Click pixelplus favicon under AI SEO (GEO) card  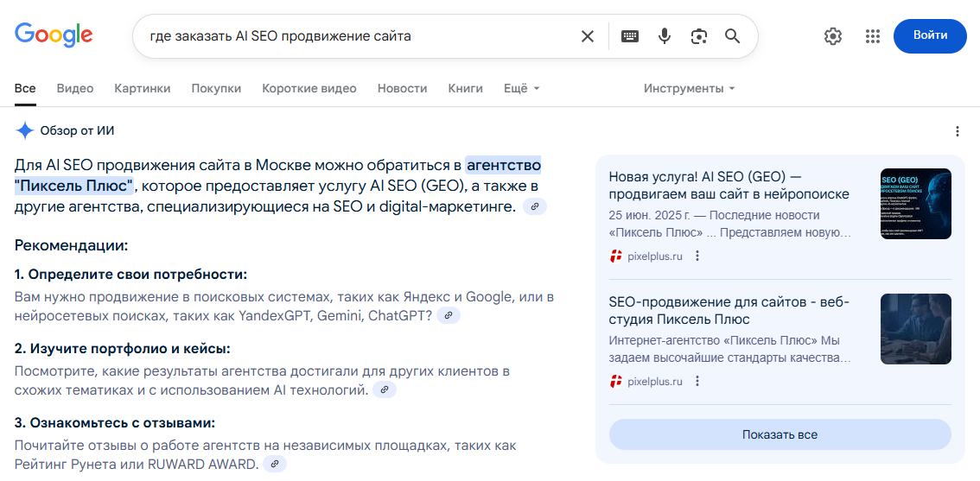coord(616,256)
